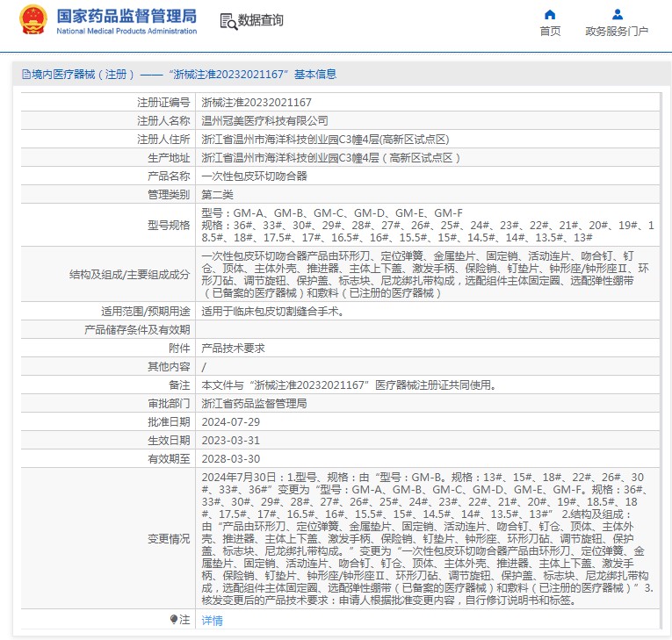
Task: Click the 变更情况 change details paragraph
Action: click(427, 538)
